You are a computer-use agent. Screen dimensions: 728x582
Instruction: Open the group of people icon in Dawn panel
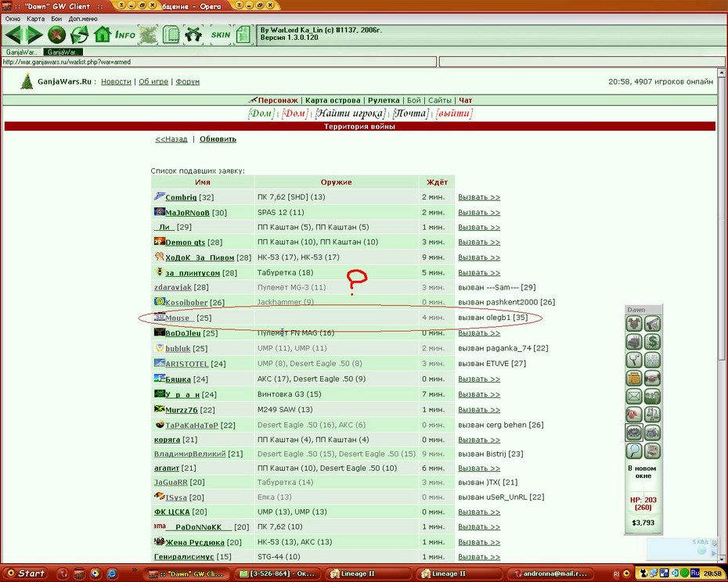pos(652,397)
